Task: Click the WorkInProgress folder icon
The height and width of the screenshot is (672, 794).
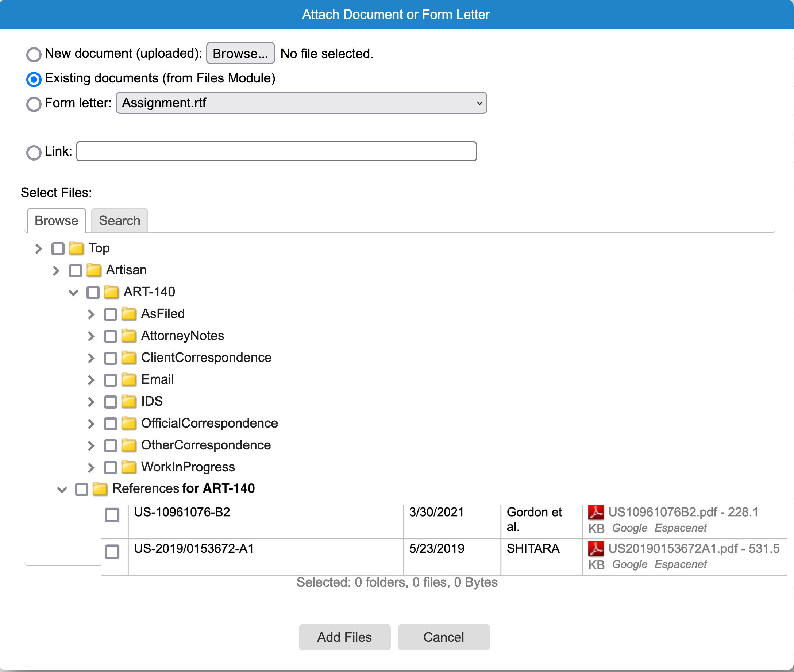Action: pos(129,467)
